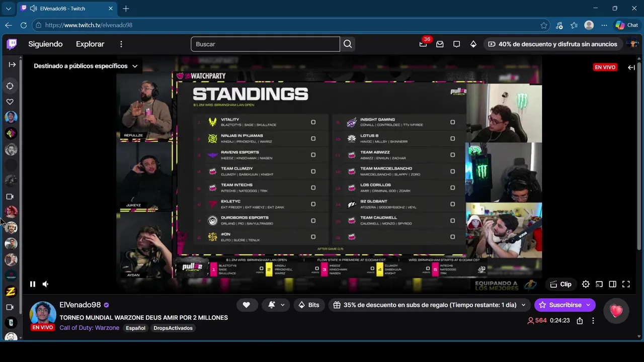
Task: Follow heart button under the player
Action: 246,305
